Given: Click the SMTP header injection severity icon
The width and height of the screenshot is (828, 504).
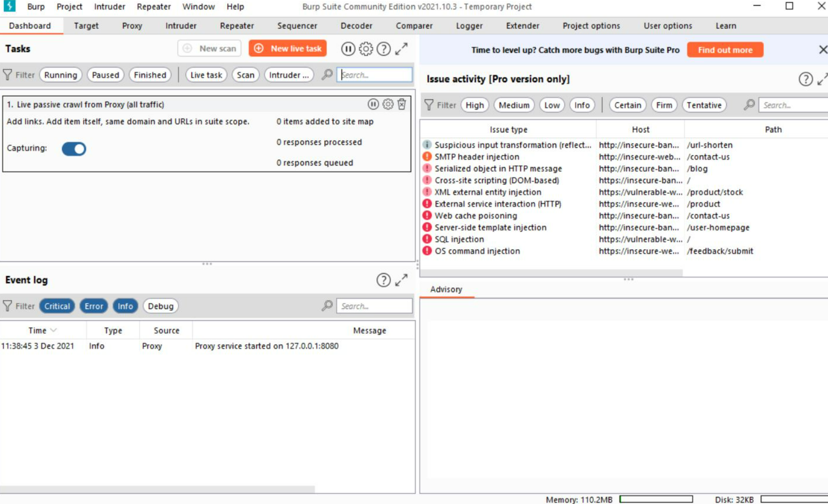Looking at the screenshot, I should pyautogui.click(x=427, y=157).
